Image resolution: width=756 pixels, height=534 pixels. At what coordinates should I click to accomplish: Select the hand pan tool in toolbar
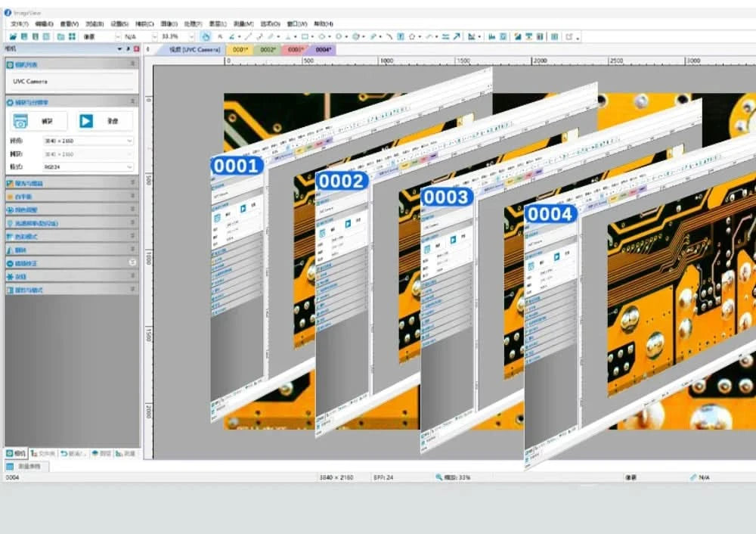[206, 36]
